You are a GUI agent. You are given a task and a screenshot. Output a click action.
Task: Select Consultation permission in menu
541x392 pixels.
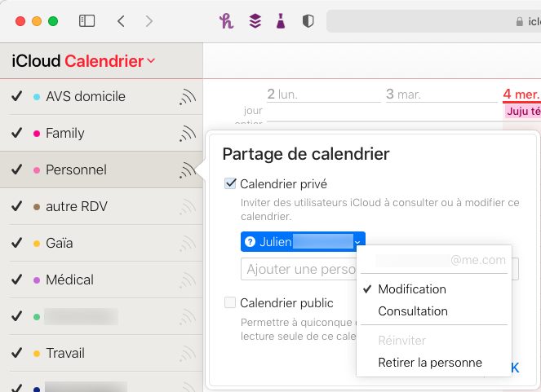click(x=413, y=311)
